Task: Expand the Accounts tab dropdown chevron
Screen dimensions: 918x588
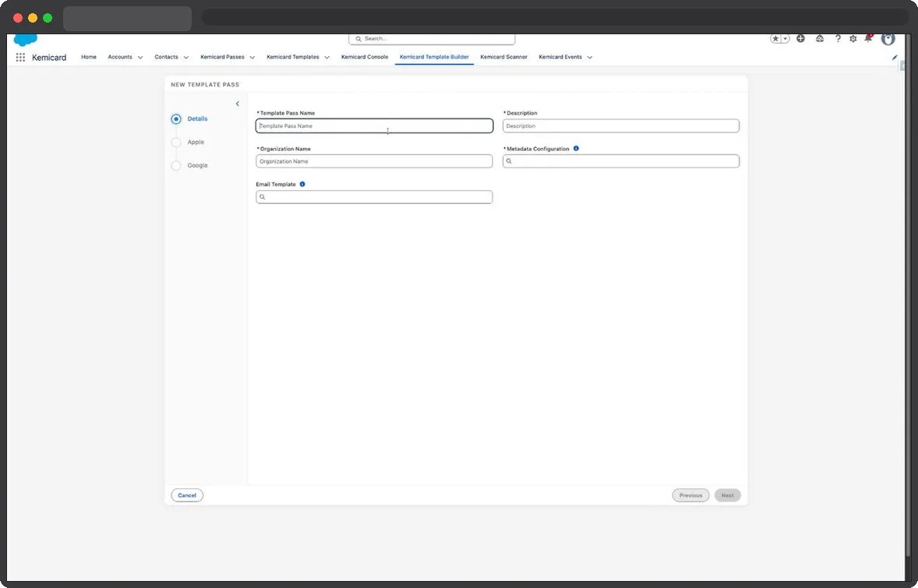Action: click(140, 58)
